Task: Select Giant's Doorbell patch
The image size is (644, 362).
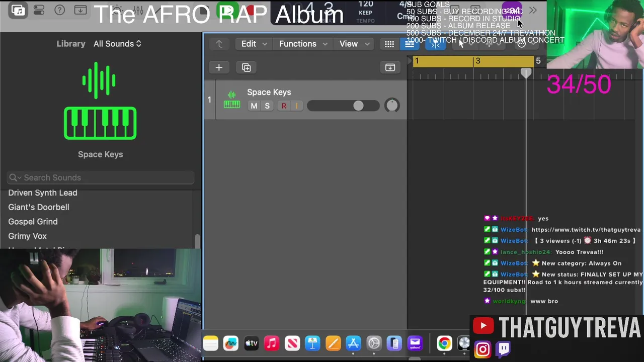Action: click(x=39, y=207)
